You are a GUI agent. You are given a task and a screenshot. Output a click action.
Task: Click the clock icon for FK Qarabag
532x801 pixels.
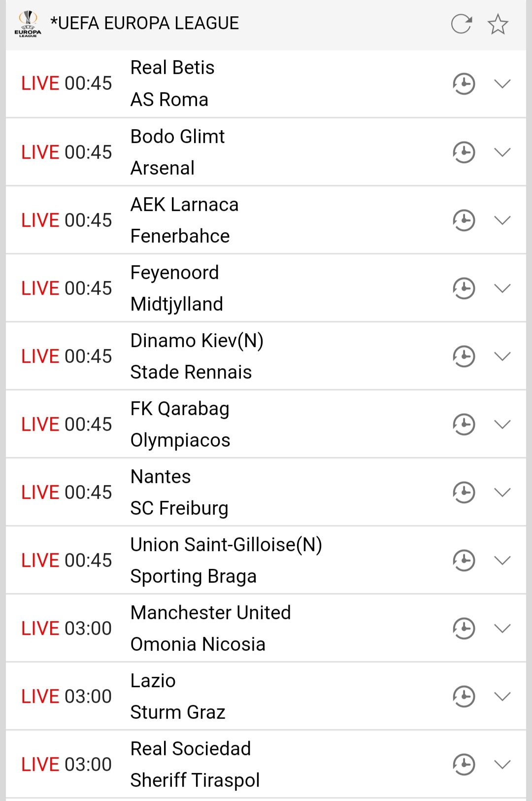(x=464, y=424)
